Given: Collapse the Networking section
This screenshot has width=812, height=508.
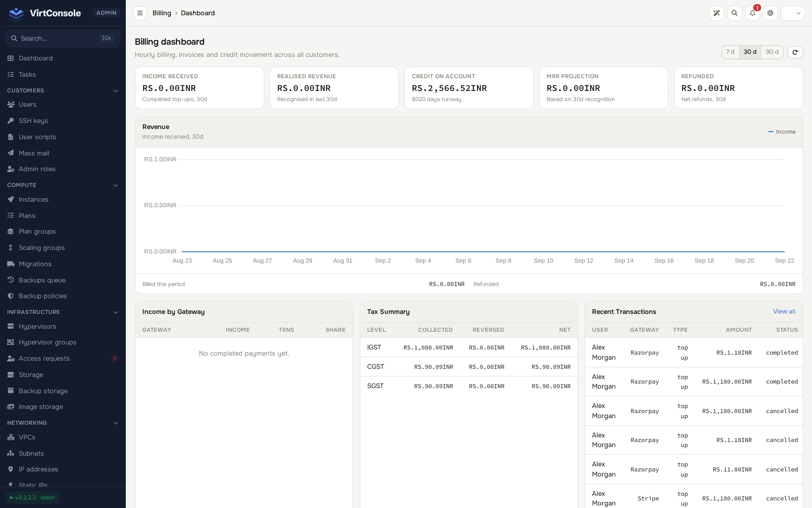Looking at the screenshot, I should (63, 423).
